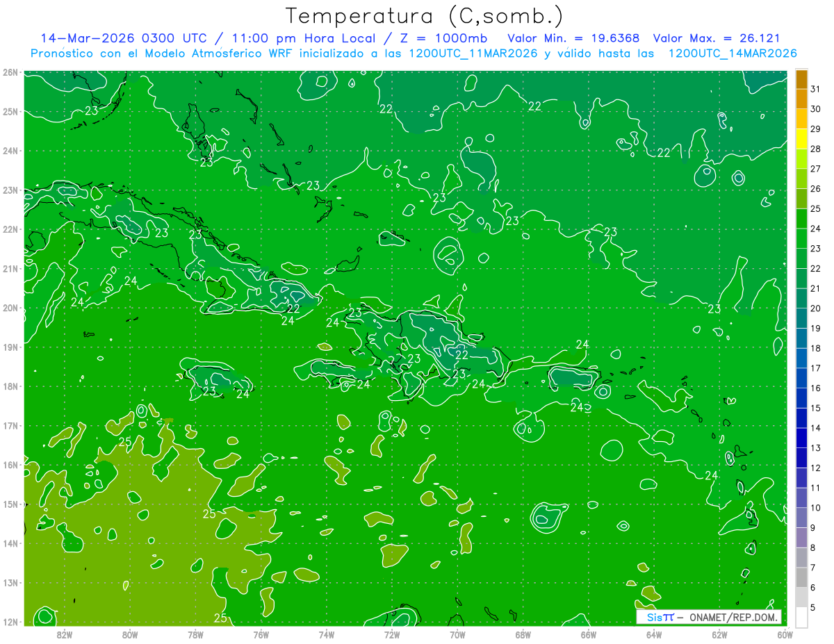Click 'Valor Min. = 19.6368'
Screen dimensions: 834x644
(x=574, y=38)
